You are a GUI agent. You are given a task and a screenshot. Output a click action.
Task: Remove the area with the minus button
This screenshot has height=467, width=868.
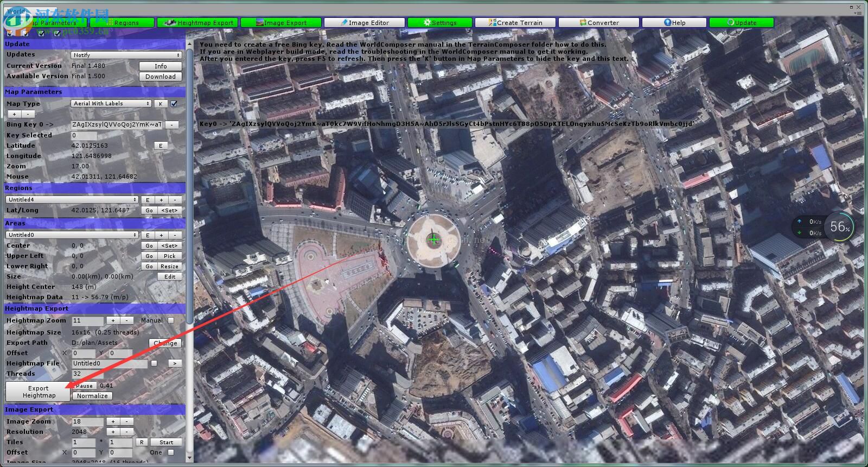pos(175,235)
